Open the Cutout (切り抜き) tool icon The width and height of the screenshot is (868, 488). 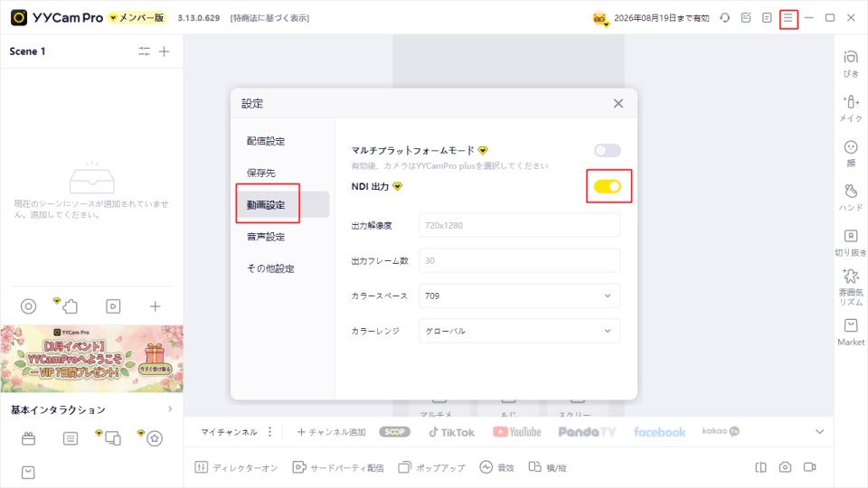click(x=850, y=241)
